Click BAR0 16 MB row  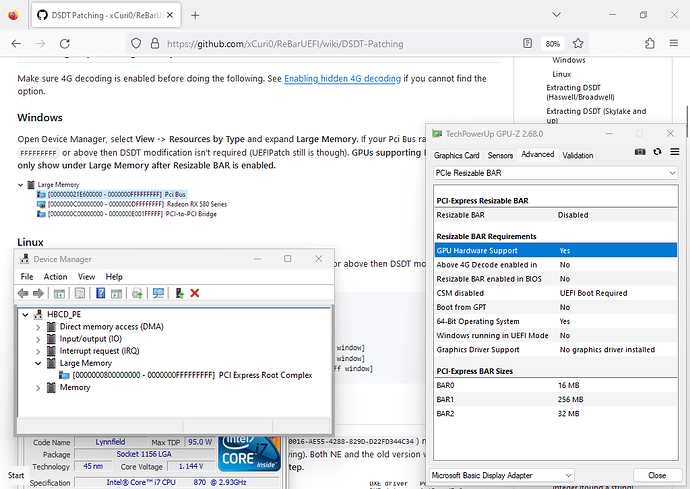click(555, 385)
